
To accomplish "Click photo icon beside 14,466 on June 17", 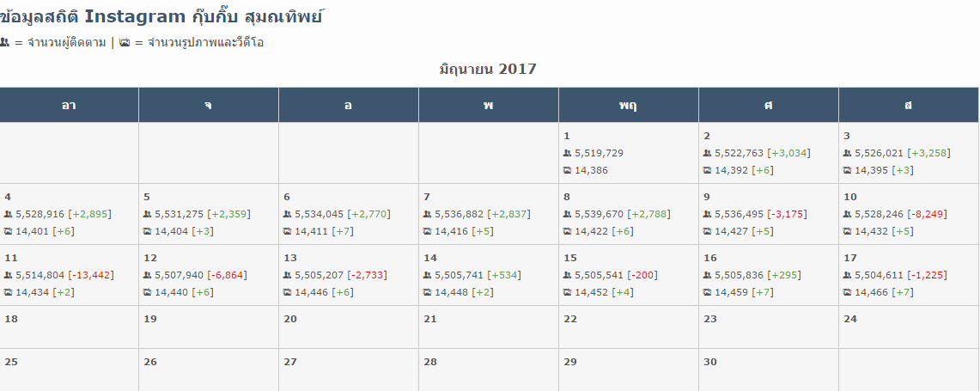I will coord(847,292).
